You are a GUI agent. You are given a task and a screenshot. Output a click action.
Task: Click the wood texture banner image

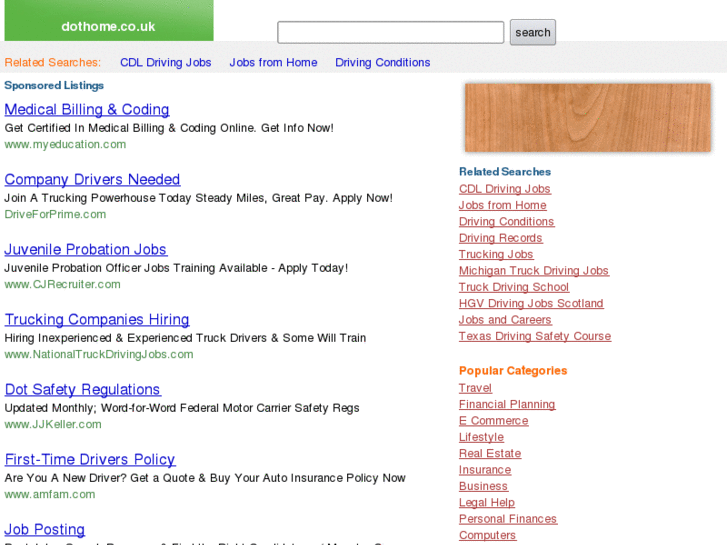point(588,118)
